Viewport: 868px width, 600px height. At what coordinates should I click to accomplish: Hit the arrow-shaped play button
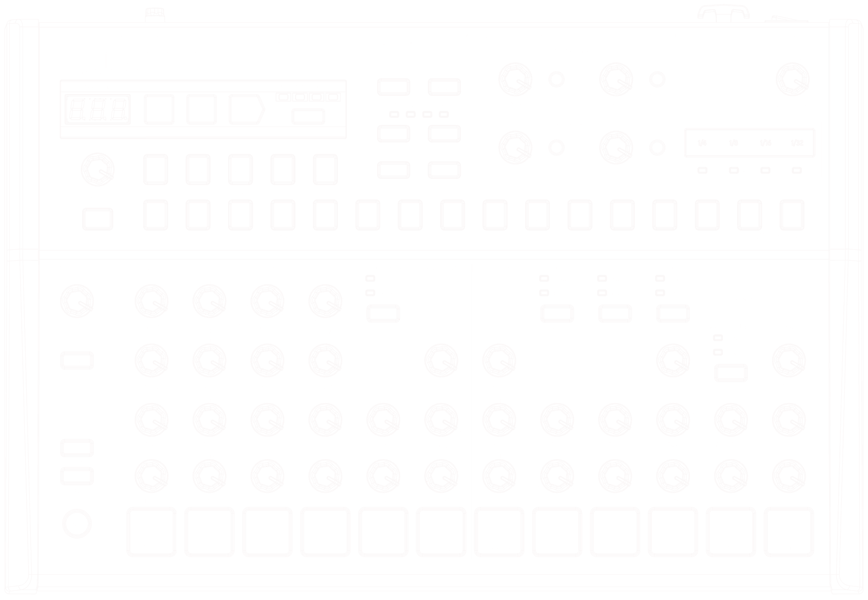[x=247, y=109]
